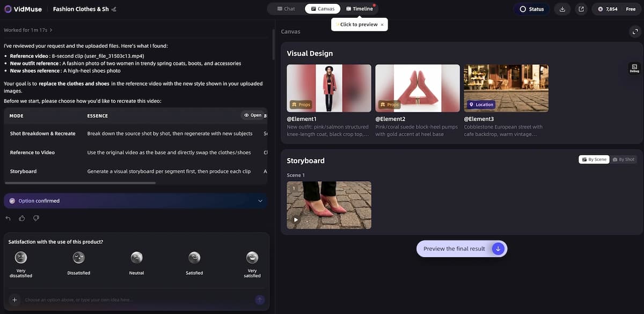Click the Props tag on @Element2
644x314 pixels.
(389, 104)
